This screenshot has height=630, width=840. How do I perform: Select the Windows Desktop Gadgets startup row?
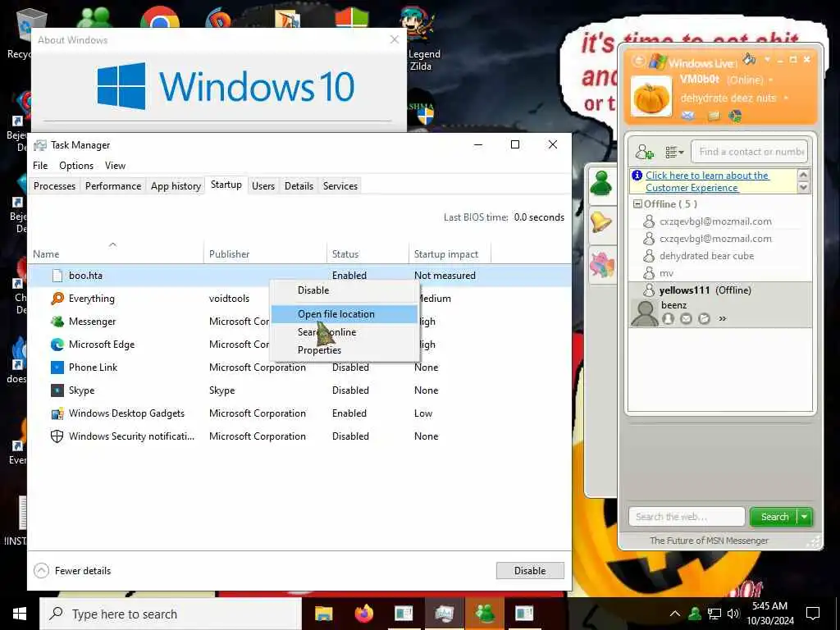(299, 413)
